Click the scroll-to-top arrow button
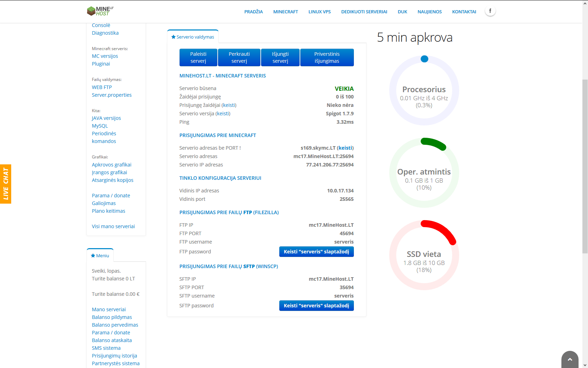Screen dimensions: 588x368 570,359
